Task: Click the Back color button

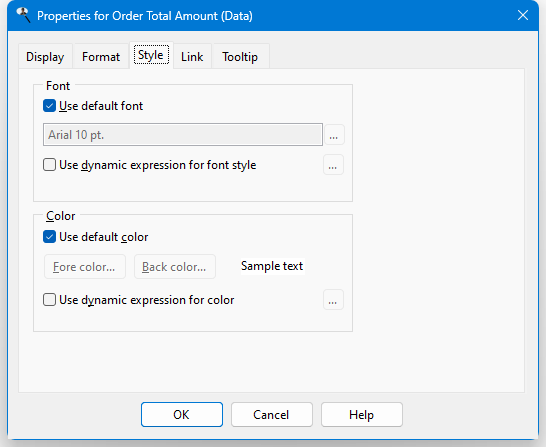Action: coord(175,267)
